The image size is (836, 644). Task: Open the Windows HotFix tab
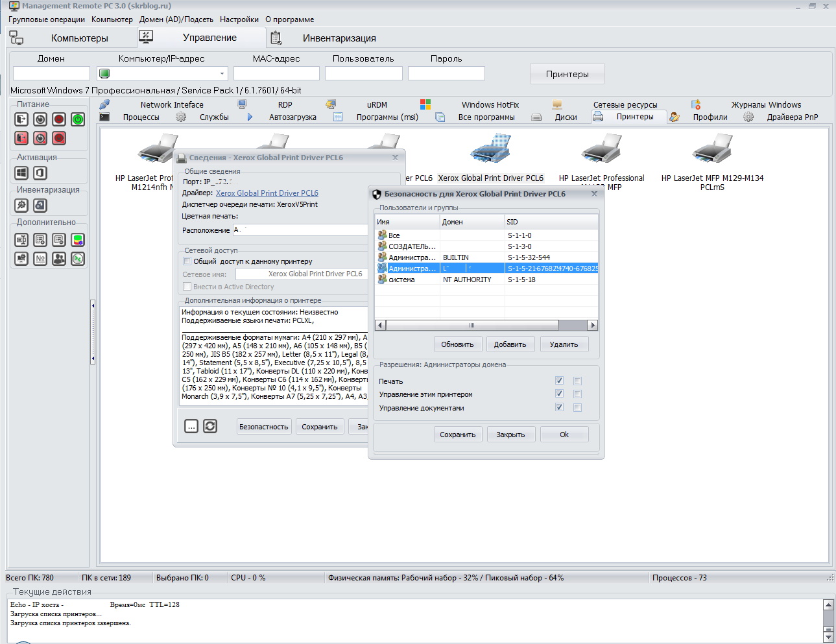click(490, 104)
